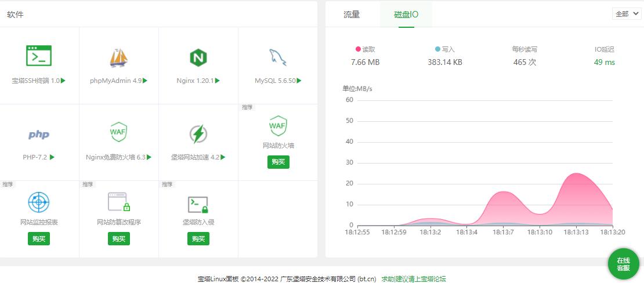This screenshot has height=283, width=644.
Task: Click the phpMyAdmin sailboat icon
Action: click(119, 57)
